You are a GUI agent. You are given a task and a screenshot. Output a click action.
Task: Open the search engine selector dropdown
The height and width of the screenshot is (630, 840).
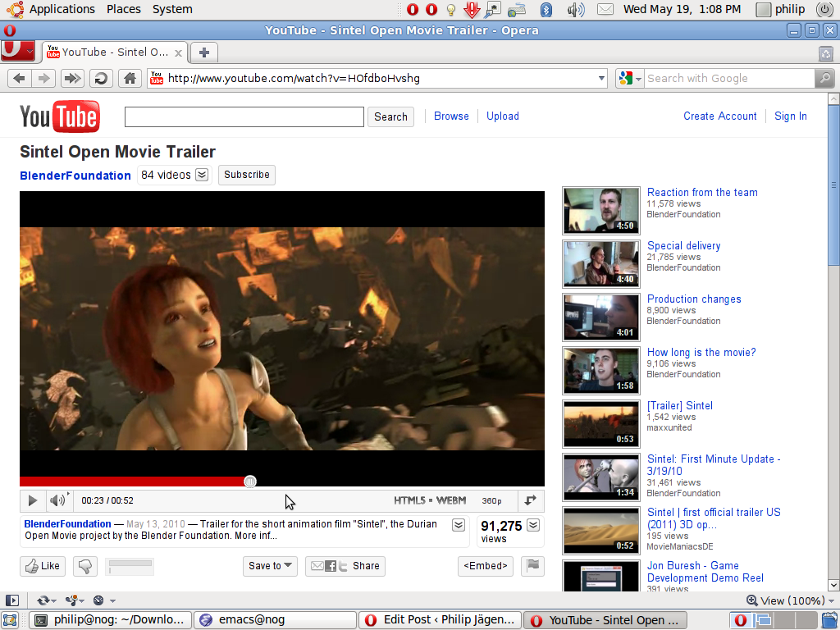630,79
